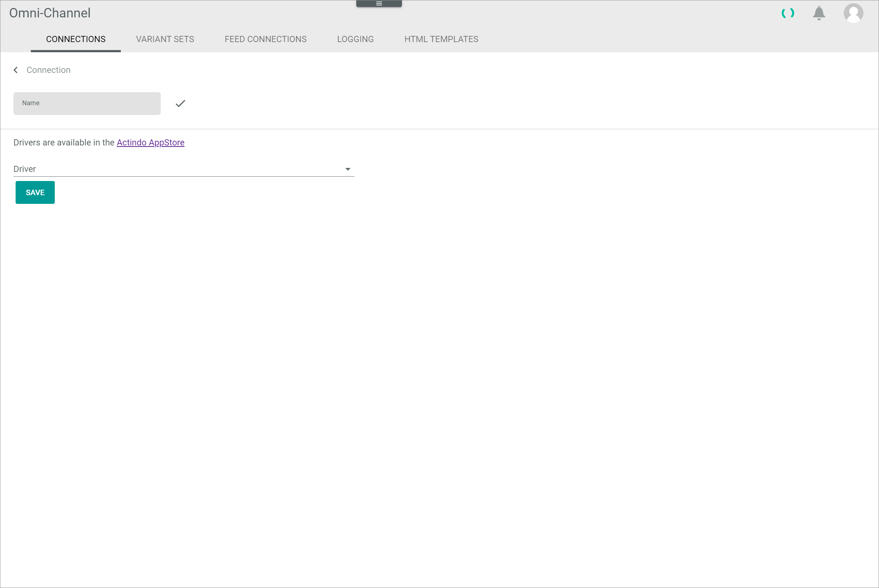Open the Logging tab
Image resolution: width=879 pixels, height=588 pixels.
click(355, 39)
